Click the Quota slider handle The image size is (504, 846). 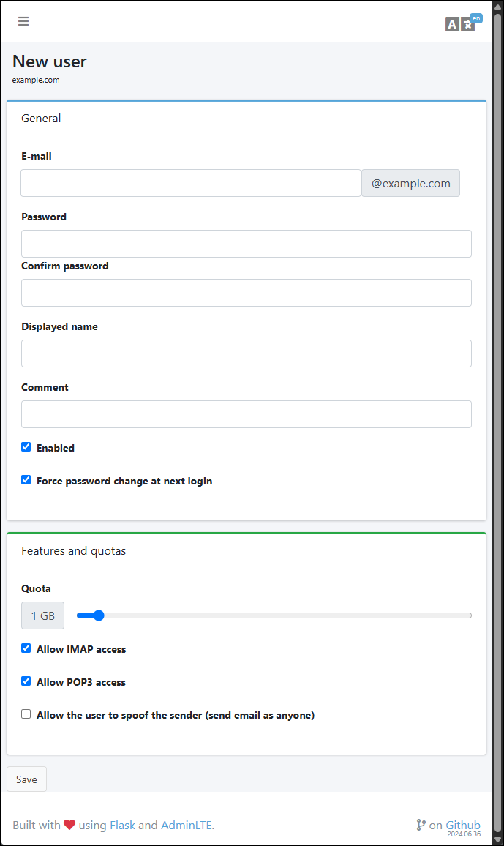tap(99, 615)
